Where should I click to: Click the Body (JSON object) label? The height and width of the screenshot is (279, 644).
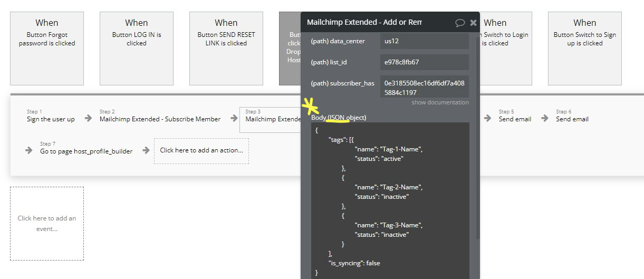pos(339,117)
